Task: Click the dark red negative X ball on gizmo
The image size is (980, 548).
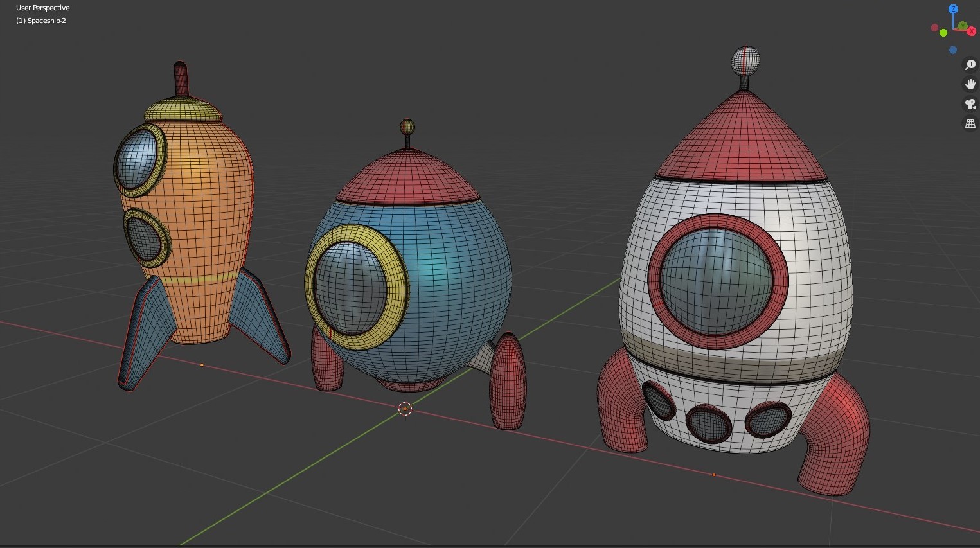Action: [934, 28]
